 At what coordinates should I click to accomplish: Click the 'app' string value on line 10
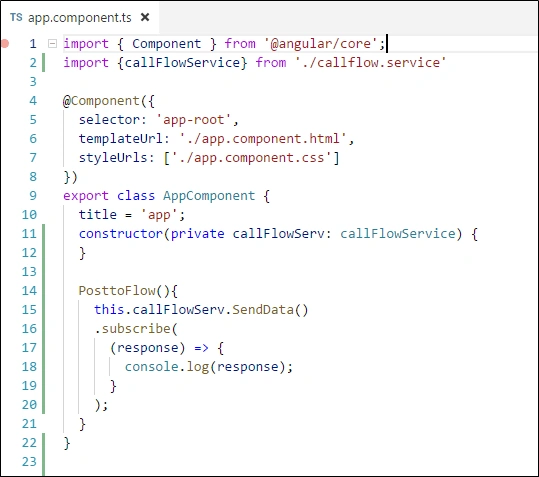pos(159,215)
